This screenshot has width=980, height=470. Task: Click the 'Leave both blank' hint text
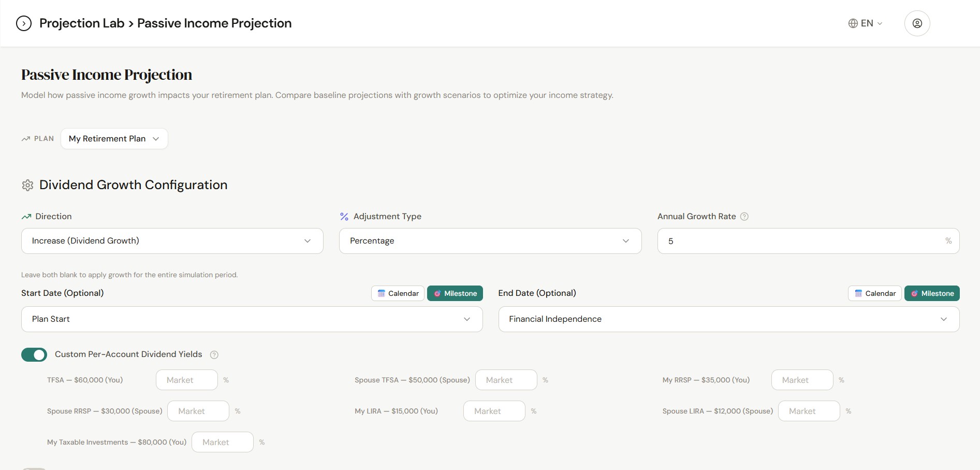(x=129, y=275)
